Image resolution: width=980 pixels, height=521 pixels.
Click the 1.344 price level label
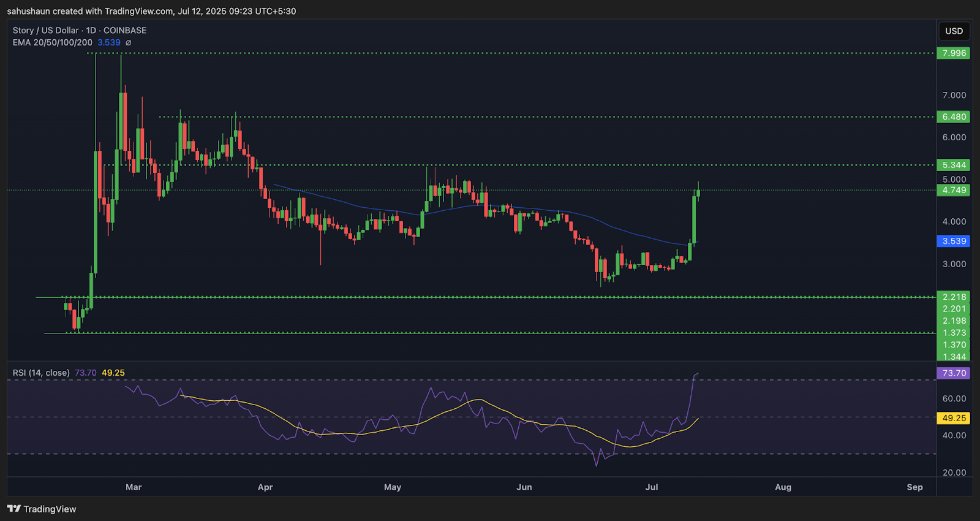pos(954,357)
